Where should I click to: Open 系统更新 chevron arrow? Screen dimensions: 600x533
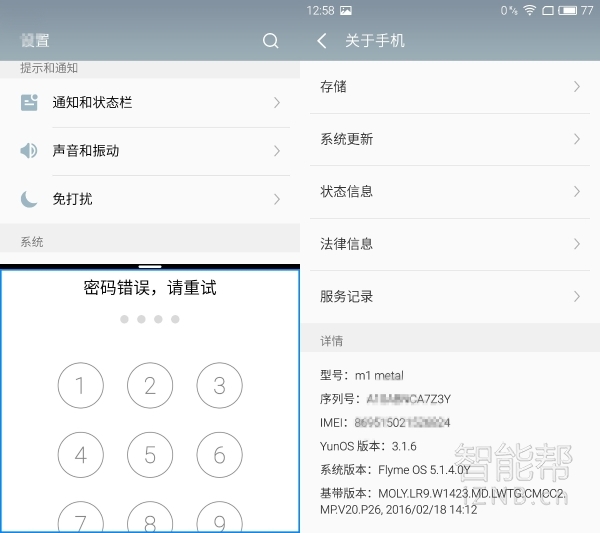pos(577,139)
